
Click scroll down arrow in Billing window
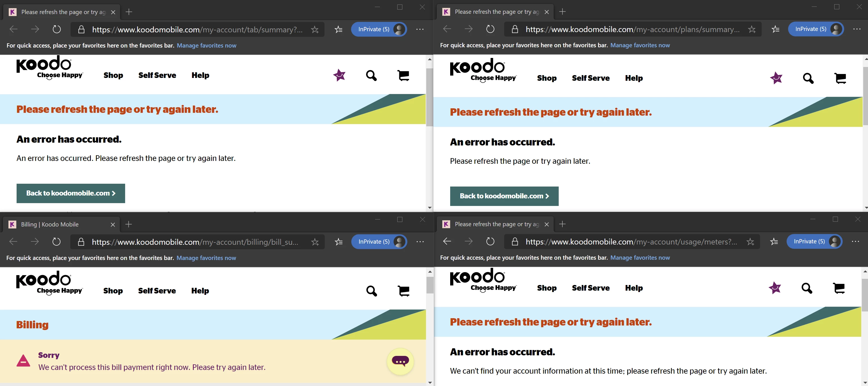[430, 383]
